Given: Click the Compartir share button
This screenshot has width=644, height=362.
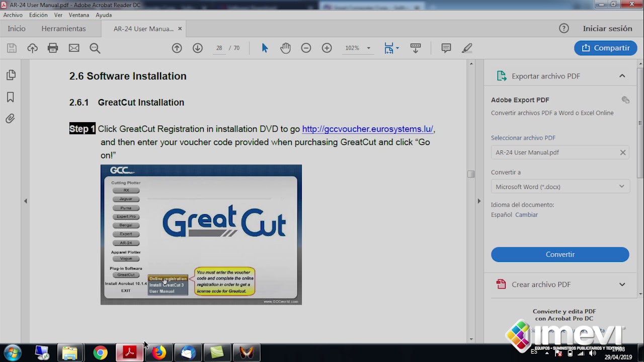Looking at the screenshot, I should (x=606, y=48).
